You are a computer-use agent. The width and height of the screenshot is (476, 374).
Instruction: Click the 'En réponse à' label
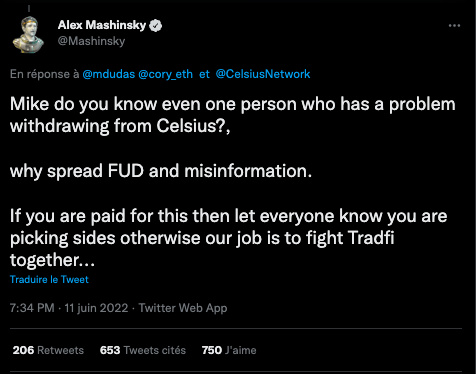coord(45,74)
